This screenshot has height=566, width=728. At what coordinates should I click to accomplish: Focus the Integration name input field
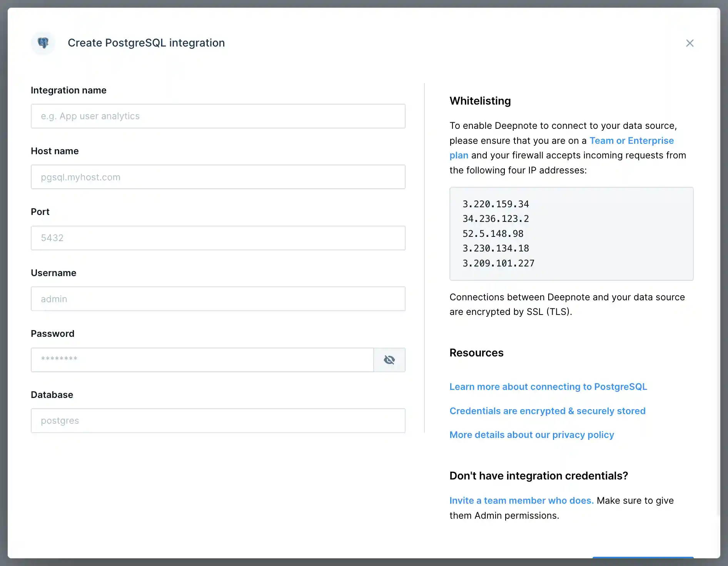[x=218, y=116]
